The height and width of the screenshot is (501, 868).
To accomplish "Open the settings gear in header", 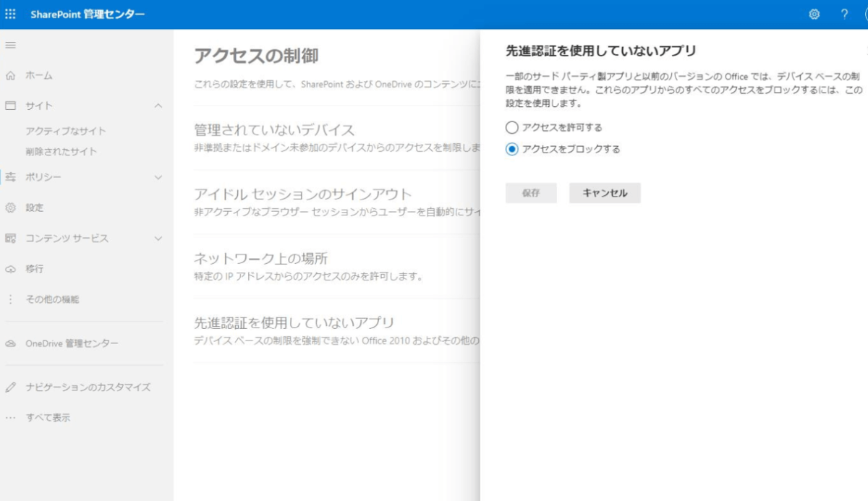I will [814, 14].
